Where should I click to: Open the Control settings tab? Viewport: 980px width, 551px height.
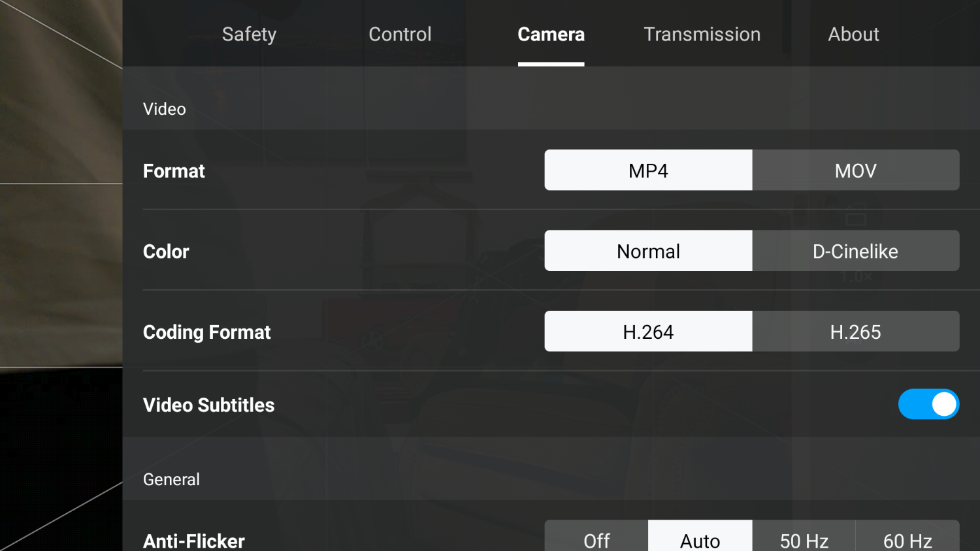400,34
